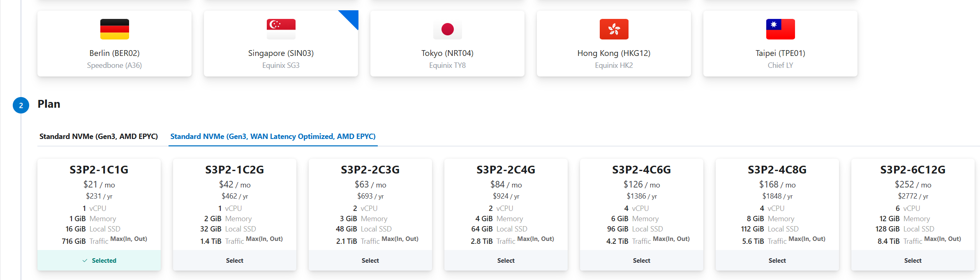The height and width of the screenshot is (280, 980).
Task: Choose the Berlin (BER02) location card
Action: (114, 53)
